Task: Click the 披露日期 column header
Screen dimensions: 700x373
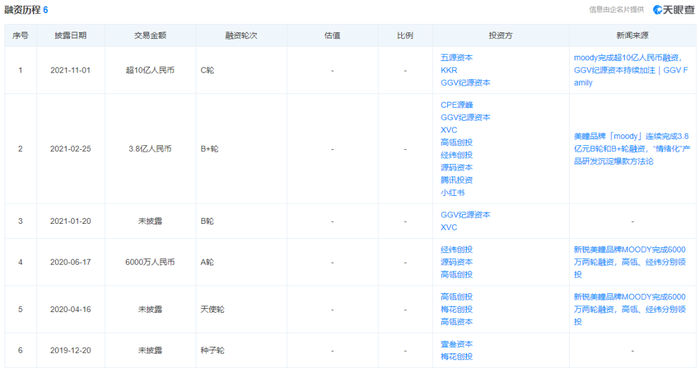Action: [71, 35]
